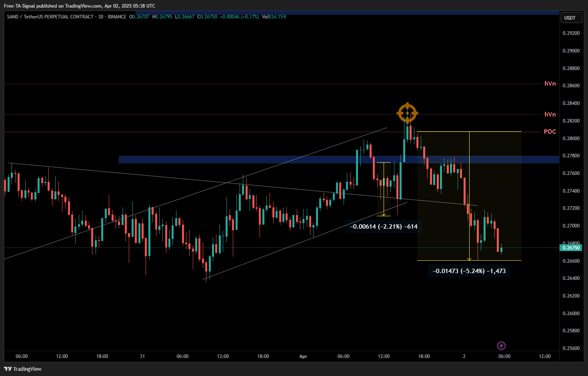Click the 31 date label on time axis

142,356
